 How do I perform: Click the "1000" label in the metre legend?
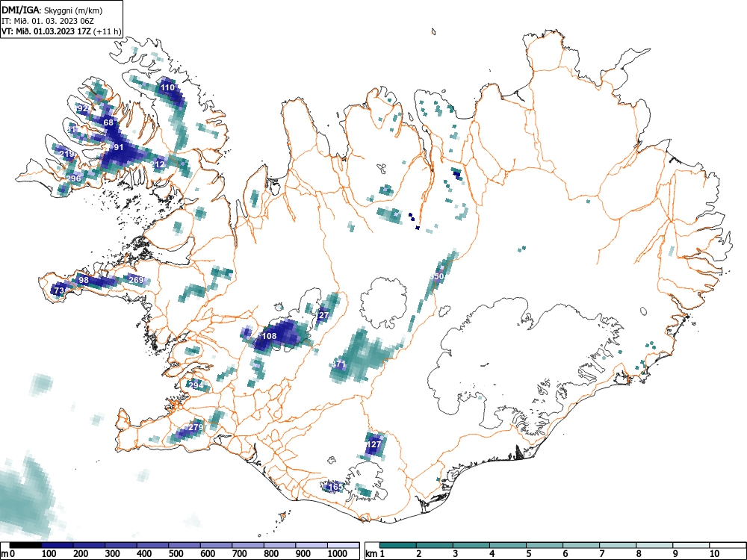pyautogui.click(x=338, y=554)
